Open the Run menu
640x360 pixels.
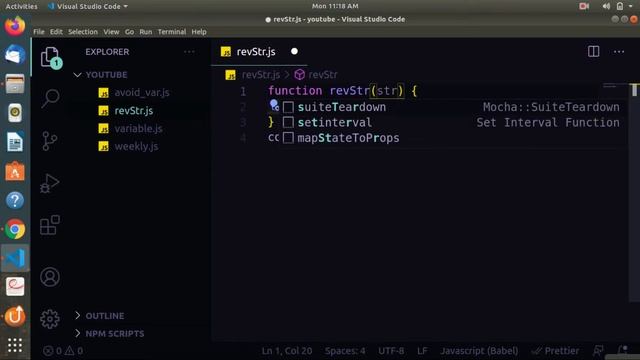click(146, 32)
